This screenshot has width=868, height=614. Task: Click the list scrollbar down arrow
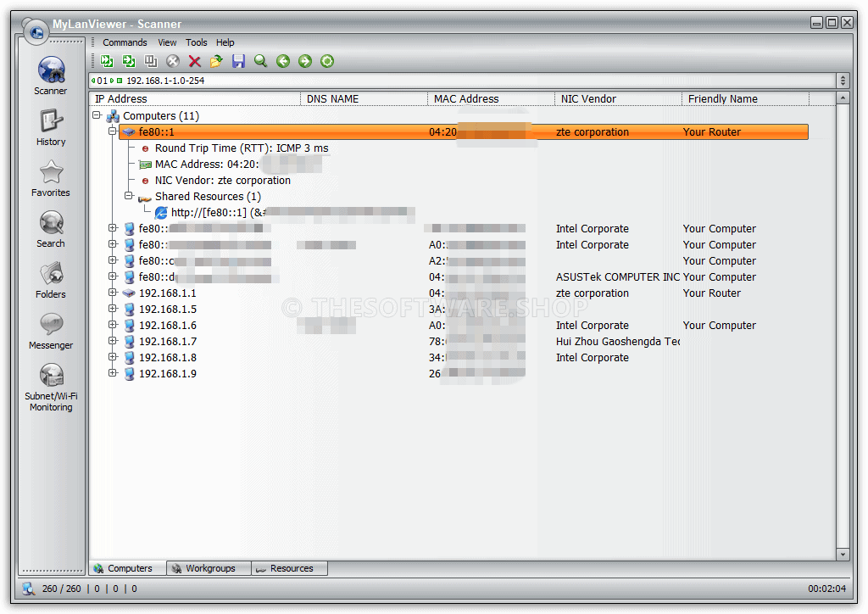point(843,554)
